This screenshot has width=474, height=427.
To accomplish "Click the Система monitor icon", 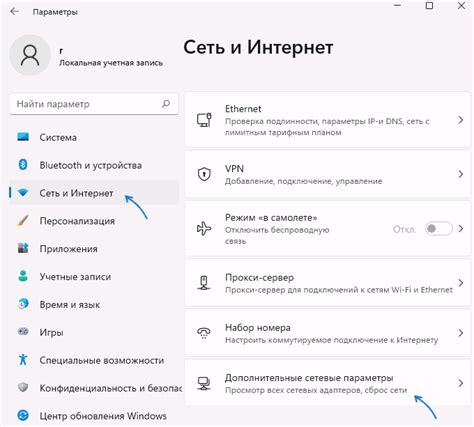I will 23,137.
